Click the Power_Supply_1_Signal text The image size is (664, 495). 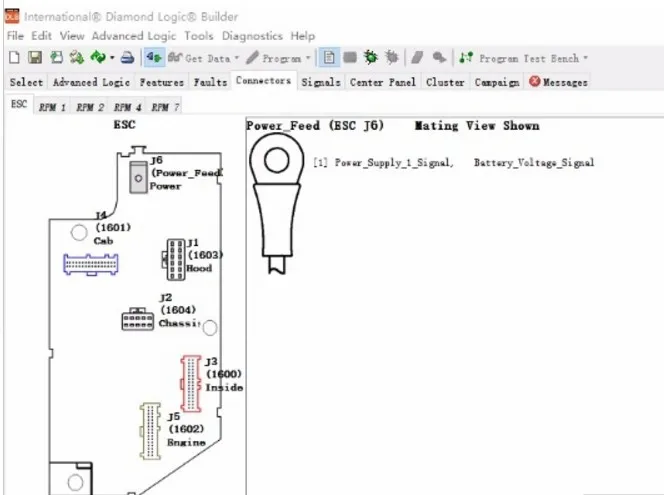(394, 163)
